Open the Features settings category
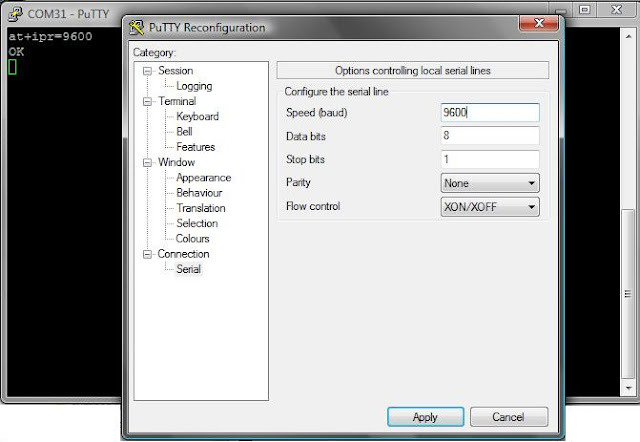640x442 pixels. (x=196, y=147)
